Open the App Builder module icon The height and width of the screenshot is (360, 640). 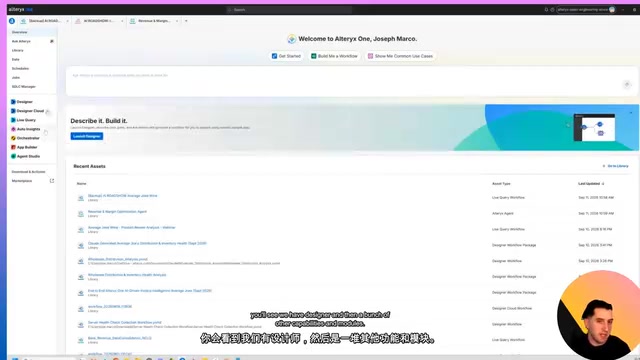coord(13,147)
